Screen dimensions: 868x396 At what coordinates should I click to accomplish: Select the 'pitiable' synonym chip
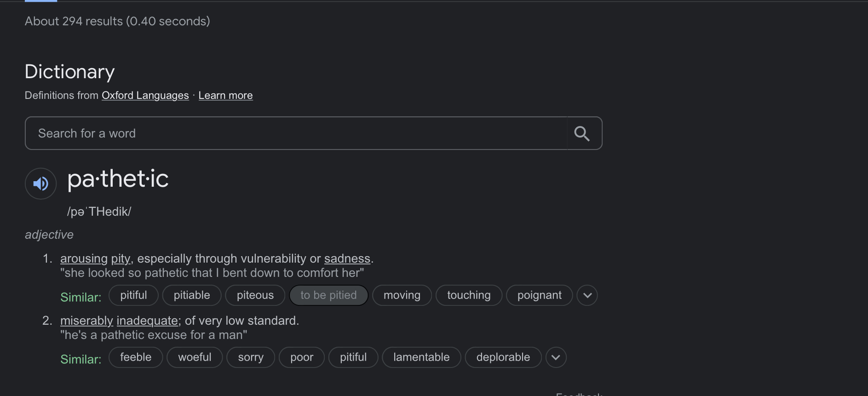(x=192, y=295)
